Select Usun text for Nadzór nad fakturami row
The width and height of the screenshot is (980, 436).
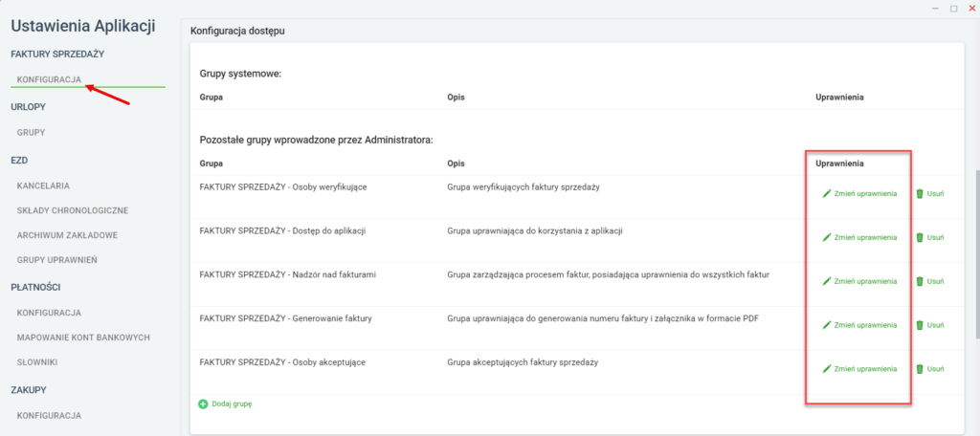pyautogui.click(x=935, y=281)
